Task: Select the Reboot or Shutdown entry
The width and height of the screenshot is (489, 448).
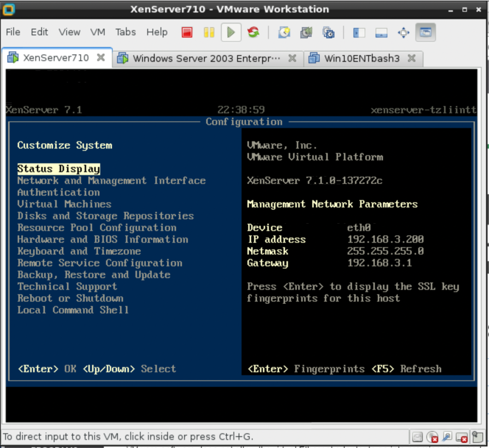Action: (x=70, y=299)
